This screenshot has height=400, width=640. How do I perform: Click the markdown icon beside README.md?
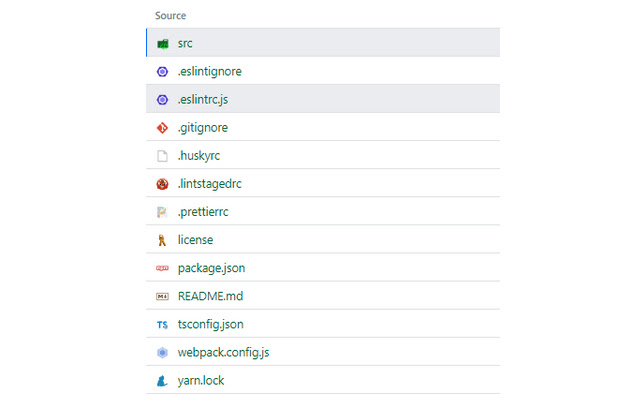click(x=162, y=296)
